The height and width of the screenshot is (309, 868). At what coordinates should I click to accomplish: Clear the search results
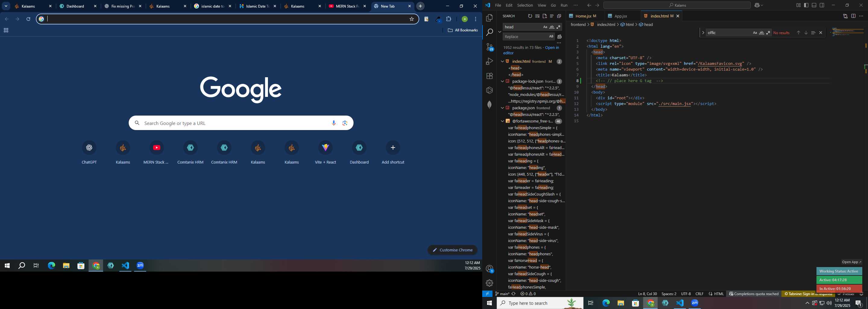tap(537, 16)
